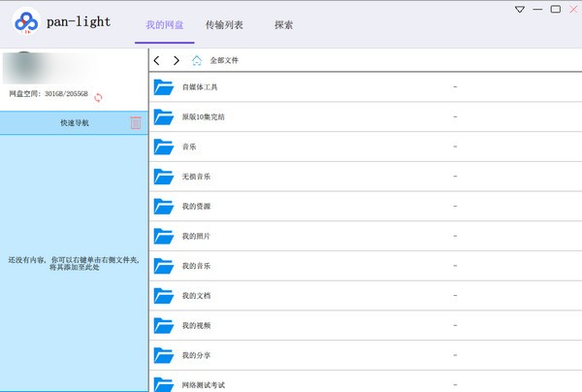Open the 自媒体工具 folder icon
The width and height of the screenshot is (582, 392).
tap(163, 87)
